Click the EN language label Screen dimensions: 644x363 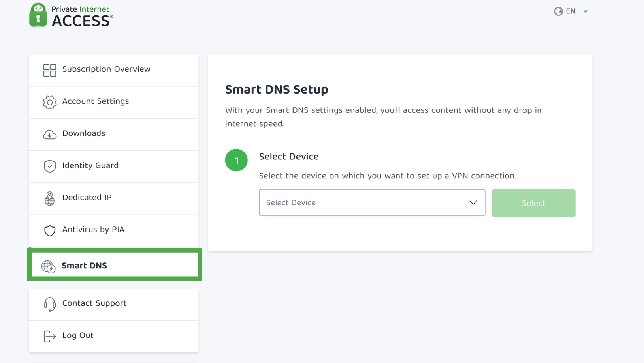pyautogui.click(x=571, y=11)
